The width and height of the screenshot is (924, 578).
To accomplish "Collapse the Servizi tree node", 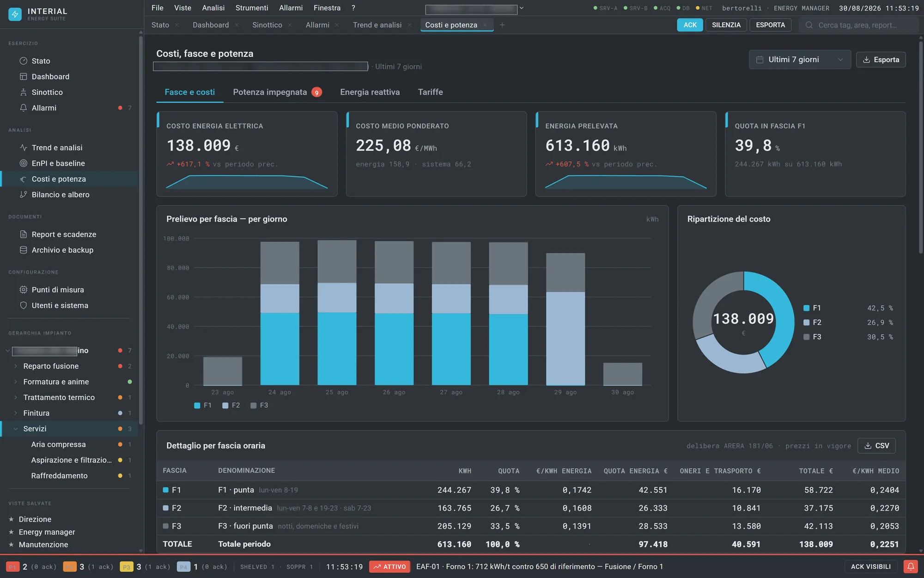I will (x=15, y=429).
